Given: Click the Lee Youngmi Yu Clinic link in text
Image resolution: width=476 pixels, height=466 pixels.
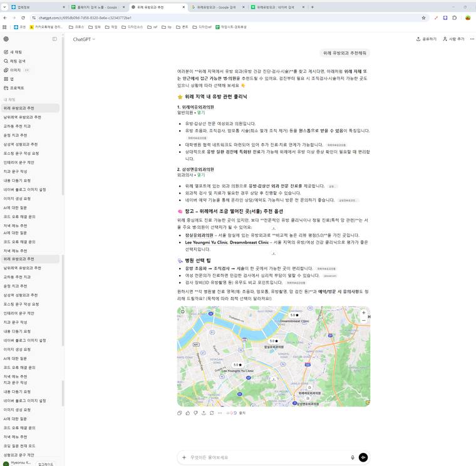Looking at the screenshot, I should (x=206, y=242).
